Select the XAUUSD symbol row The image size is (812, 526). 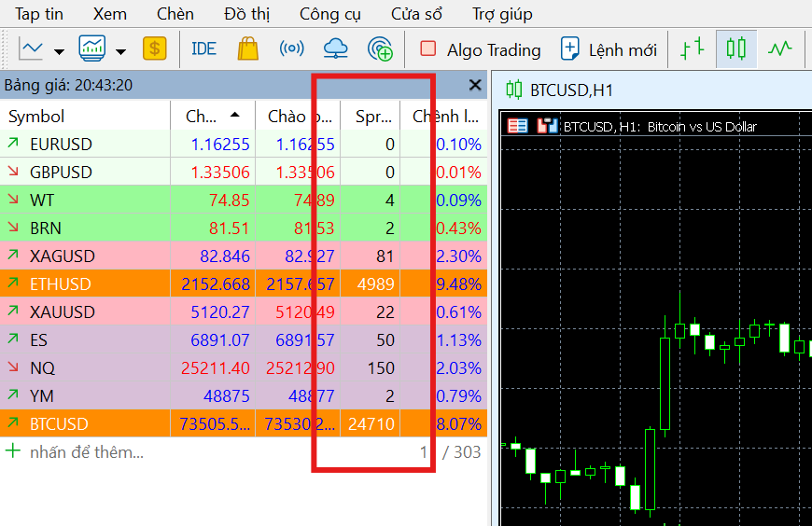click(x=244, y=311)
